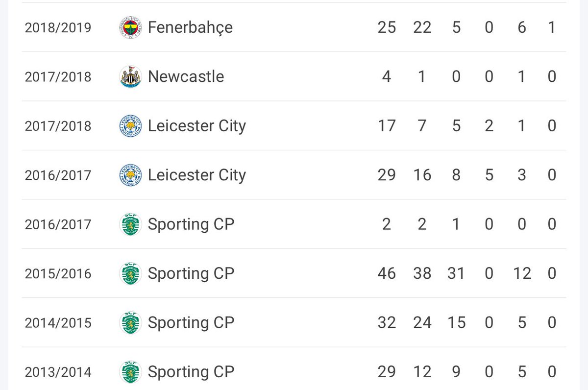The image size is (588, 390).
Task: Click the Leicester City crest in 2016/2017 row
Action: click(x=130, y=175)
